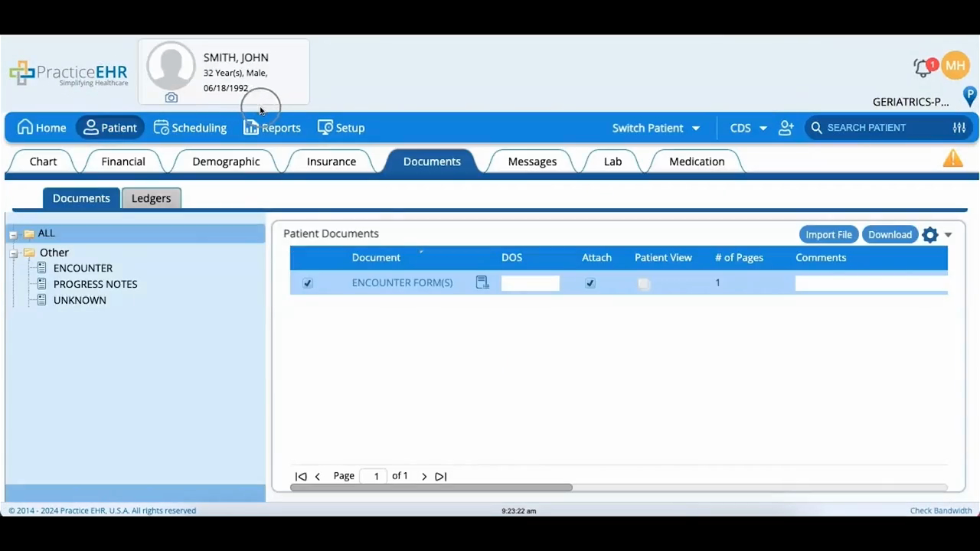Sort by the Document column header

pos(376,258)
